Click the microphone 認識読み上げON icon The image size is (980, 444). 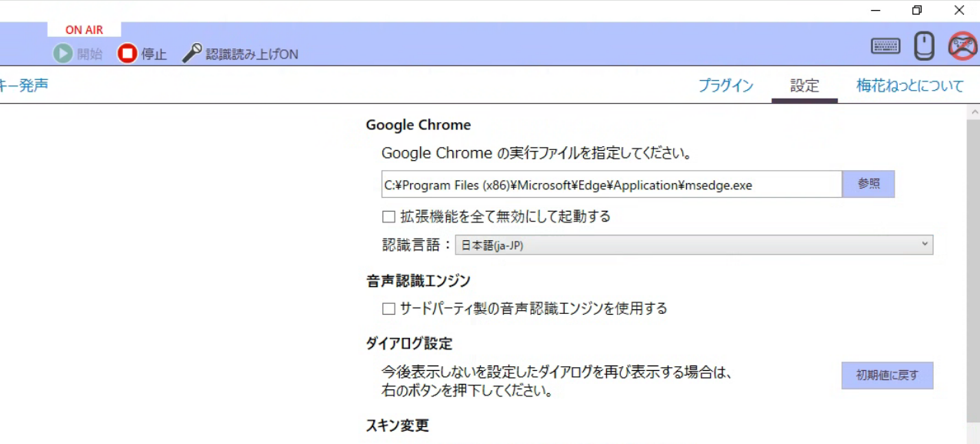tap(192, 54)
